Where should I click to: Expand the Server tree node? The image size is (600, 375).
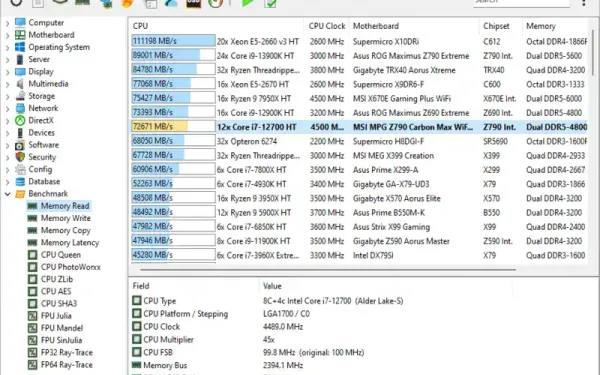click(7, 60)
